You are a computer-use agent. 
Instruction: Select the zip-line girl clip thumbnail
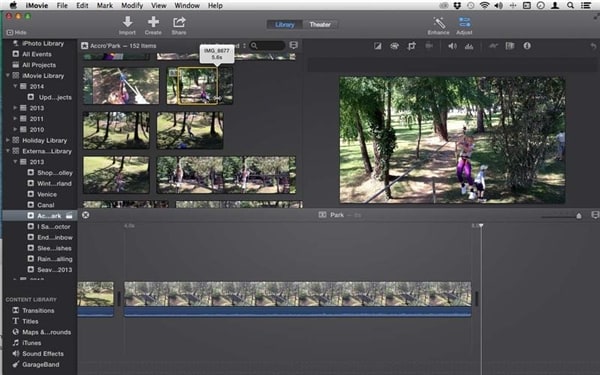coord(121,86)
